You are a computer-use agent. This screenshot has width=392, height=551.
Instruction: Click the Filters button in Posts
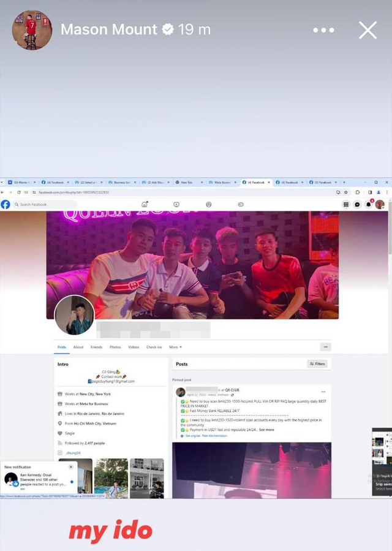(x=317, y=364)
